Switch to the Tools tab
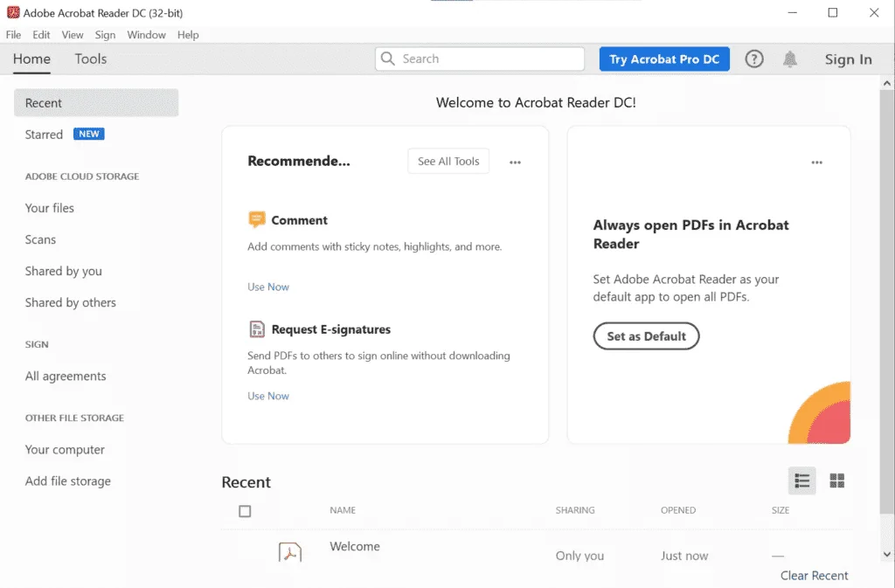Screen dimensions: 895x588 point(91,59)
